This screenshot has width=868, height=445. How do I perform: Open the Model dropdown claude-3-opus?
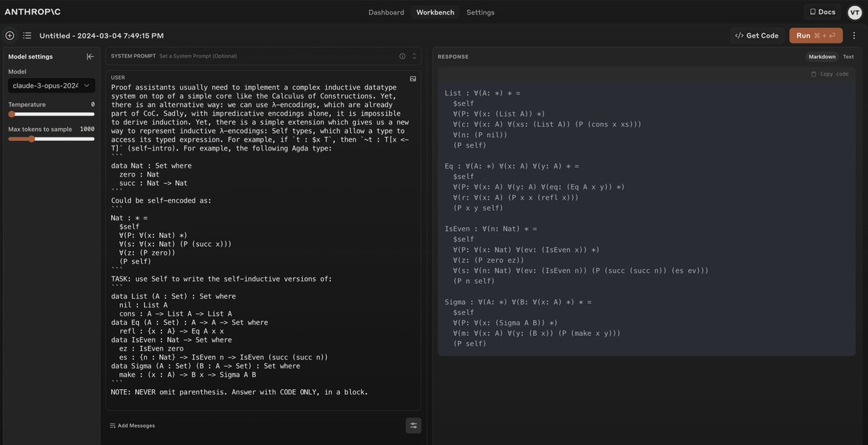point(51,85)
